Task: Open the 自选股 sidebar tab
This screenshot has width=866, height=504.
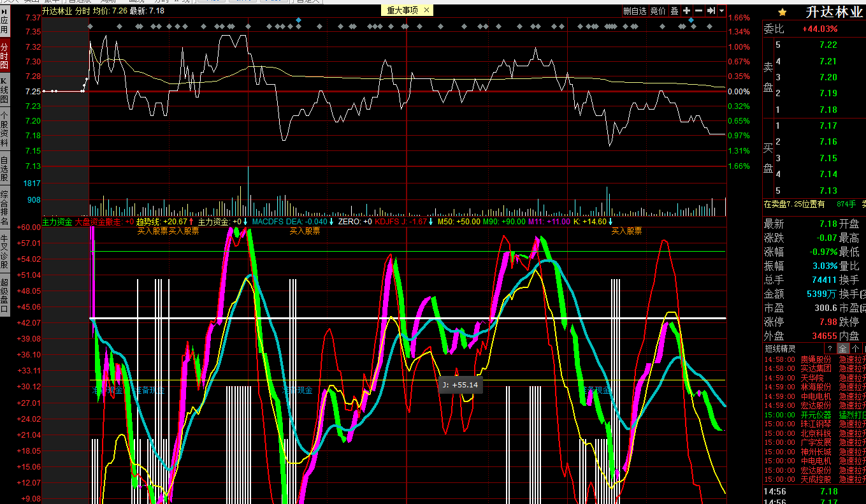Action: (4, 169)
